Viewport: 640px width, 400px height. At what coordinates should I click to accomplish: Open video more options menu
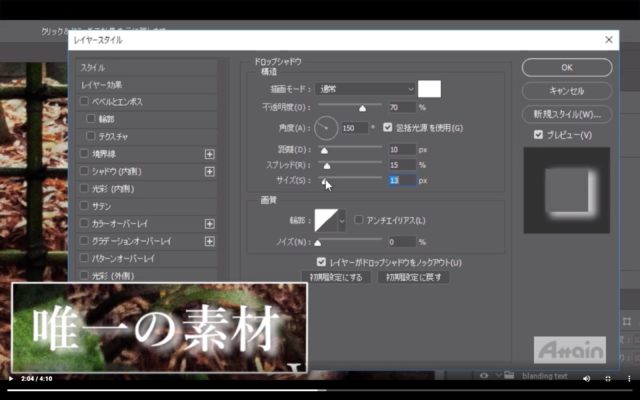pyautogui.click(x=629, y=379)
